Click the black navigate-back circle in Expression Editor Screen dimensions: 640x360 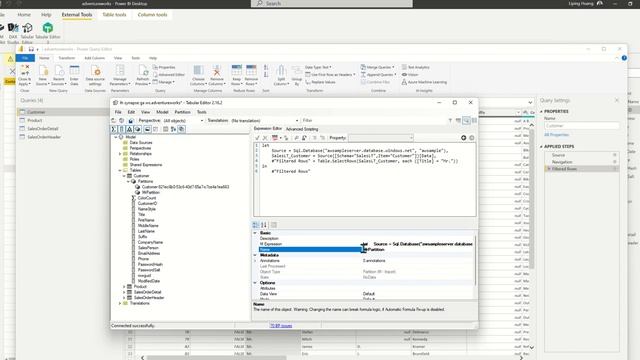tap(463, 138)
